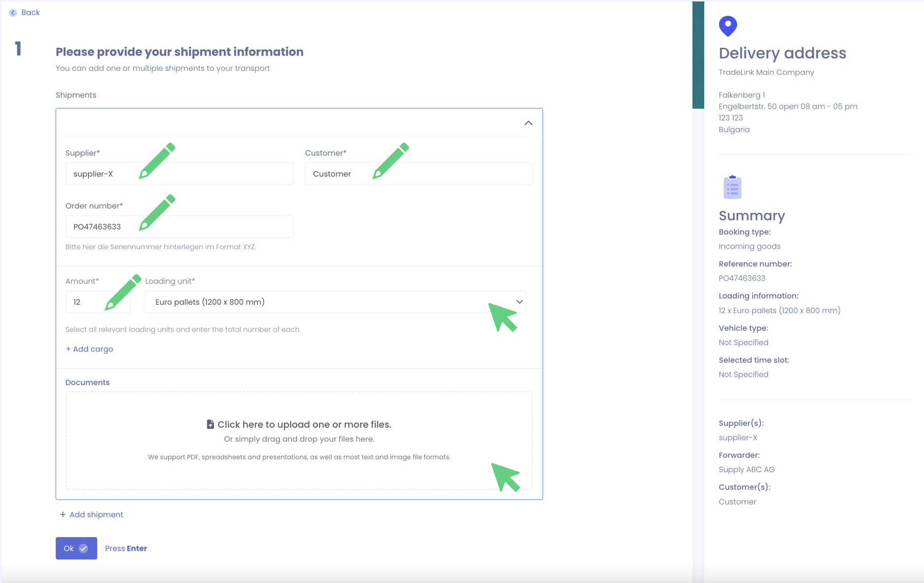Collapse the shipment panel with chevron

528,123
